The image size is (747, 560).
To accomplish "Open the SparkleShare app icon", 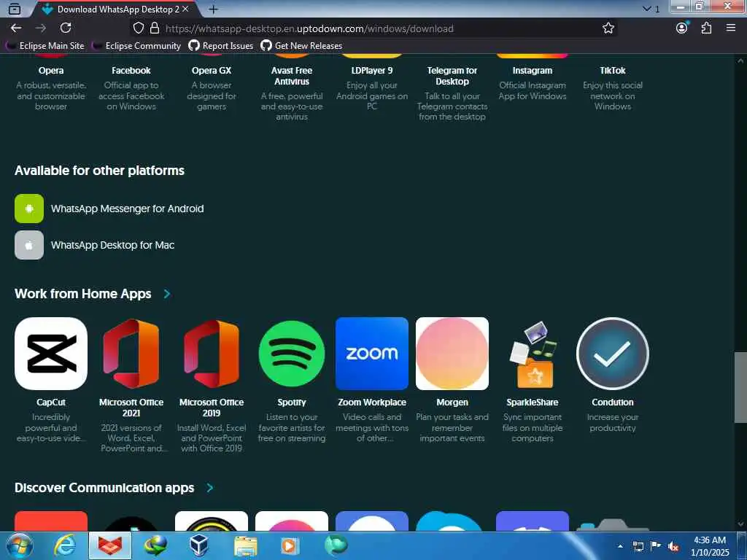I will click(533, 354).
